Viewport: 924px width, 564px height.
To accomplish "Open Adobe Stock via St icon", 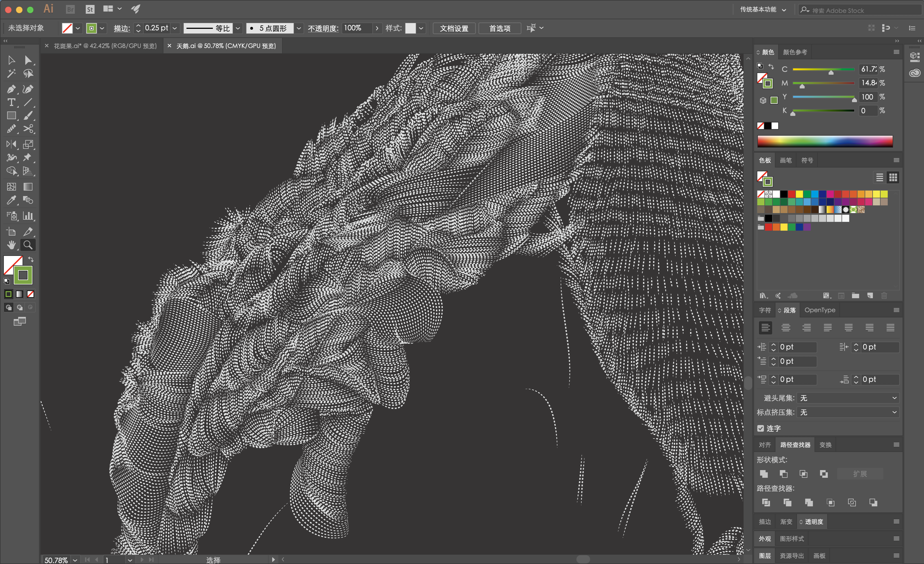I will click(90, 9).
